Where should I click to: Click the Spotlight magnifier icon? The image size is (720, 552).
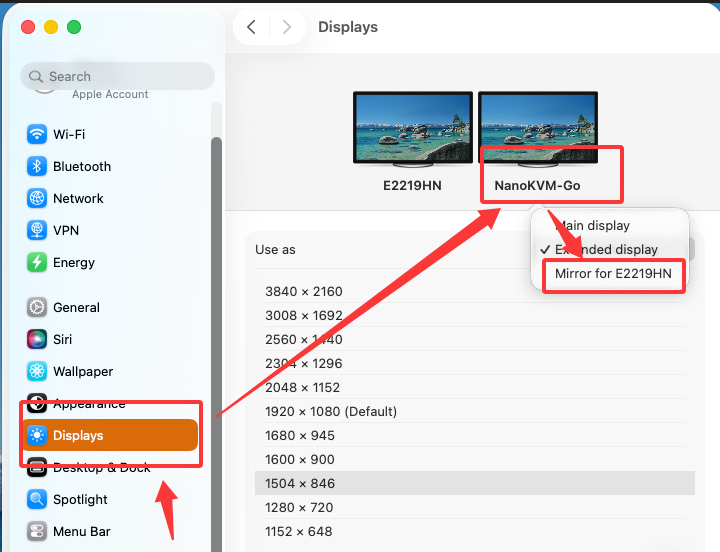tap(37, 499)
